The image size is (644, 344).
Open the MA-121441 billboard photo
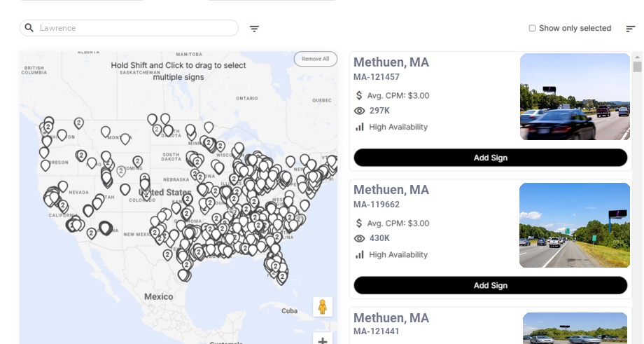click(575, 328)
